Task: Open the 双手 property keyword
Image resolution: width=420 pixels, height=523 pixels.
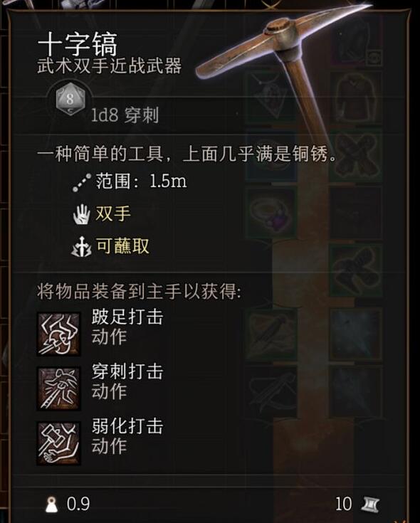Action: [x=112, y=213]
